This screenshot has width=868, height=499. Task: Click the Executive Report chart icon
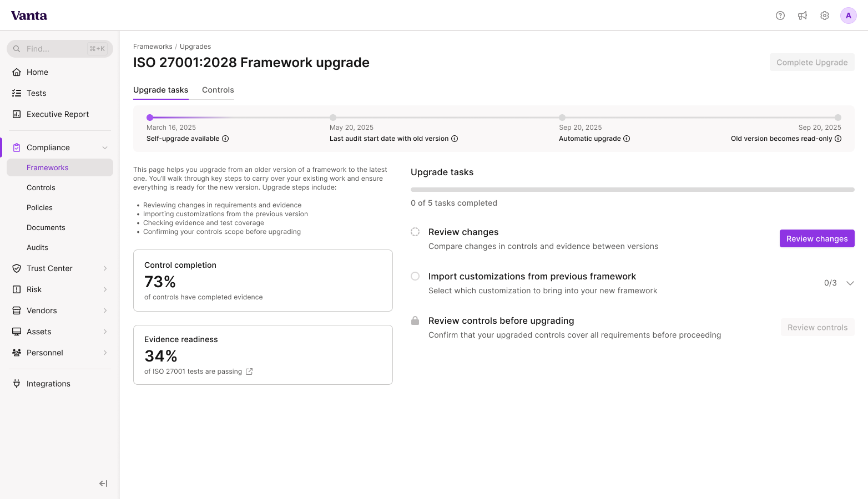click(17, 114)
